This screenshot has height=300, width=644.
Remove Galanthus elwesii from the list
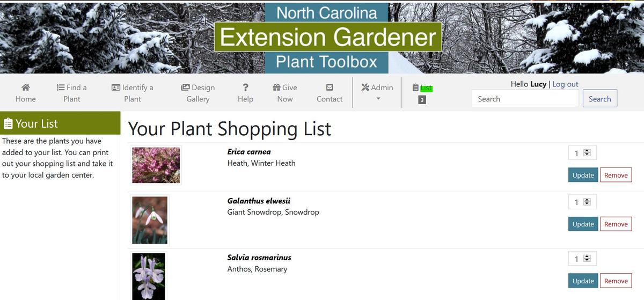click(616, 224)
